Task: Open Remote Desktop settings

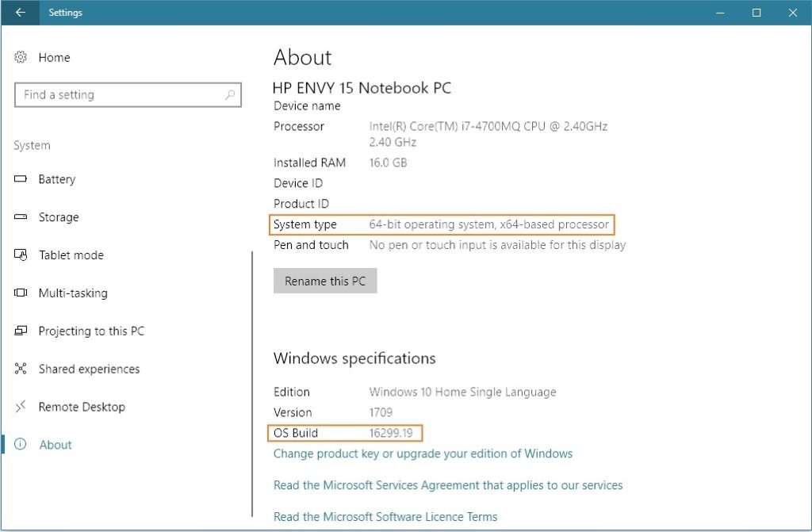Action: [82, 408]
